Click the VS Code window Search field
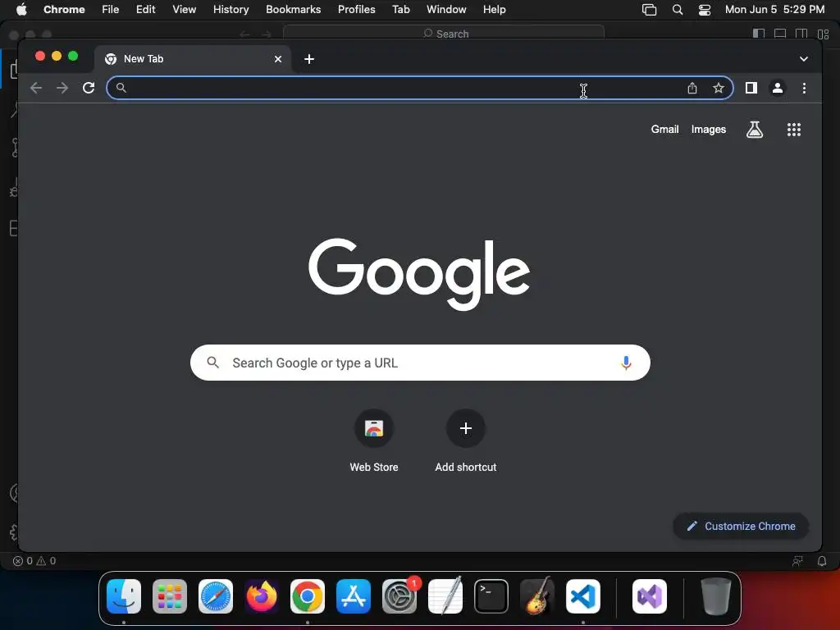This screenshot has height=630, width=840. click(x=444, y=33)
